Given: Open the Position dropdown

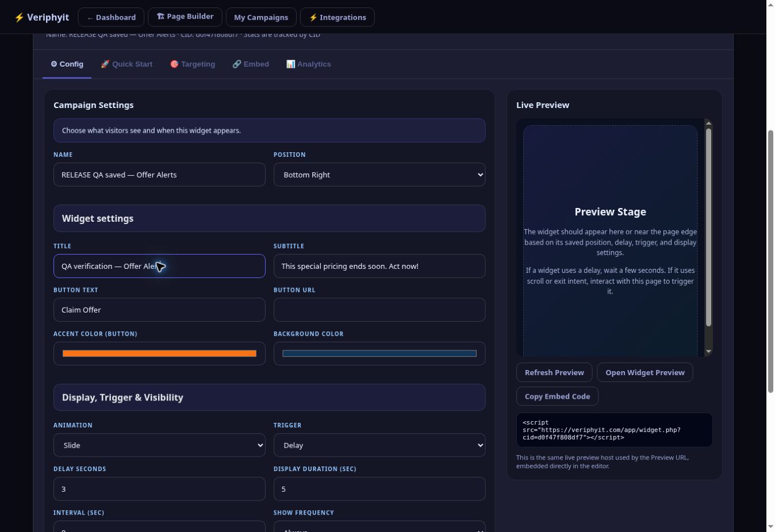Looking at the screenshot, I should pyautogui.click(x=379, y=175).
